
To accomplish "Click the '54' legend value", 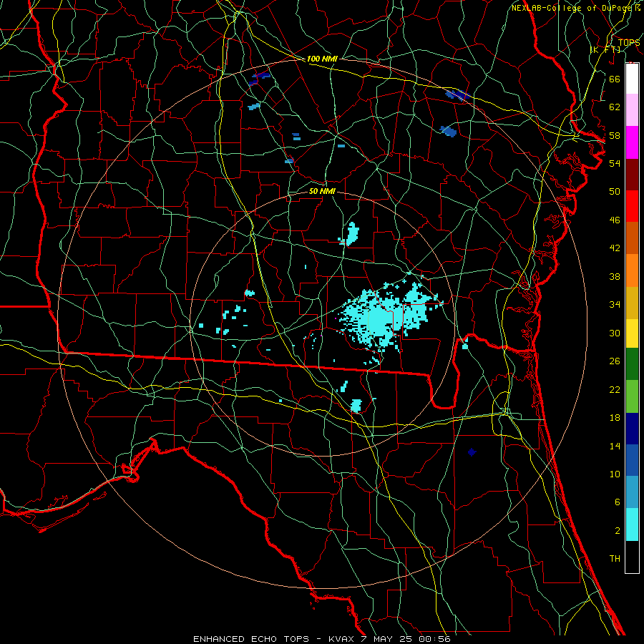I will pos(615,163).
